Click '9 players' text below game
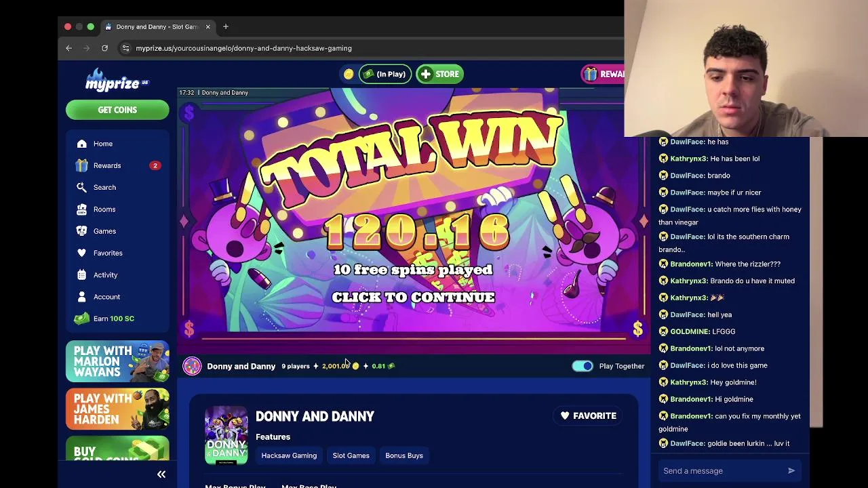Viewport: 868px width, 488px height. 296,366
